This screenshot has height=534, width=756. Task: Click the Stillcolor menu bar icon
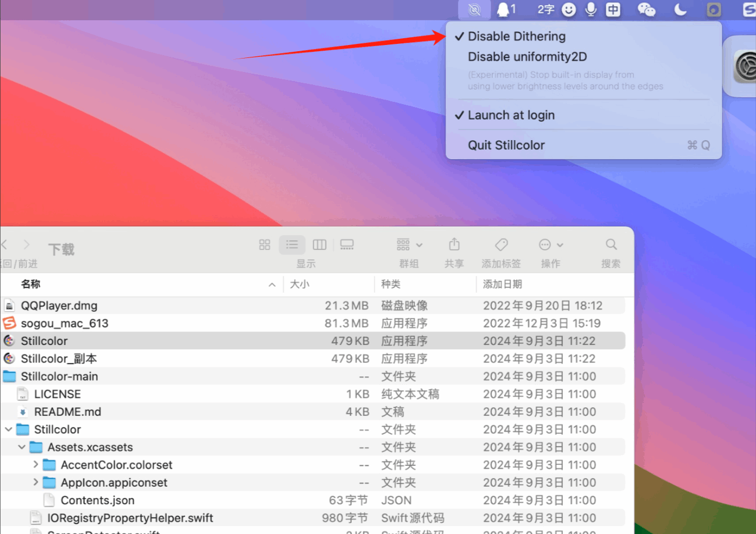[x=475, y=10]
